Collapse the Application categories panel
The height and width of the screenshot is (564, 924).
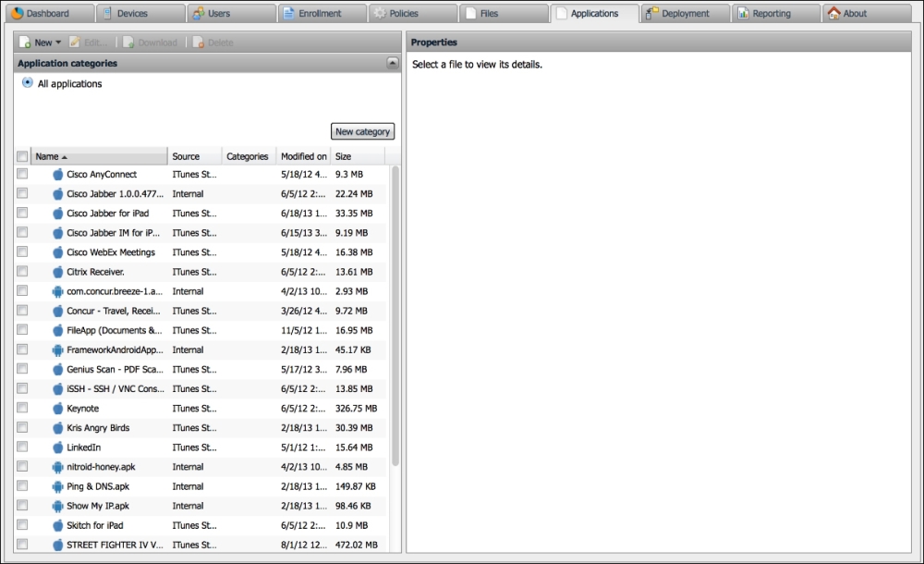click(393, 63)
